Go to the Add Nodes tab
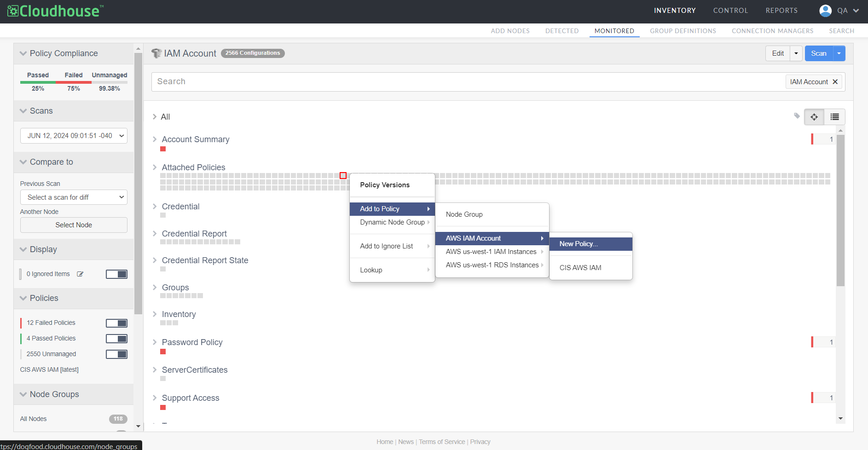This screenshot has width=868, height=450. click(510, 31)
